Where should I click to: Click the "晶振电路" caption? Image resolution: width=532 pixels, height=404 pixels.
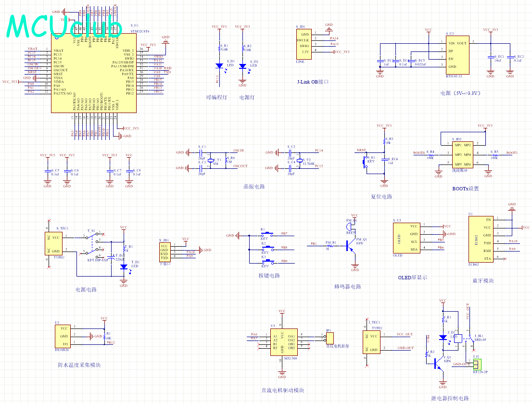pyautogui.click(x=254, y=187)
